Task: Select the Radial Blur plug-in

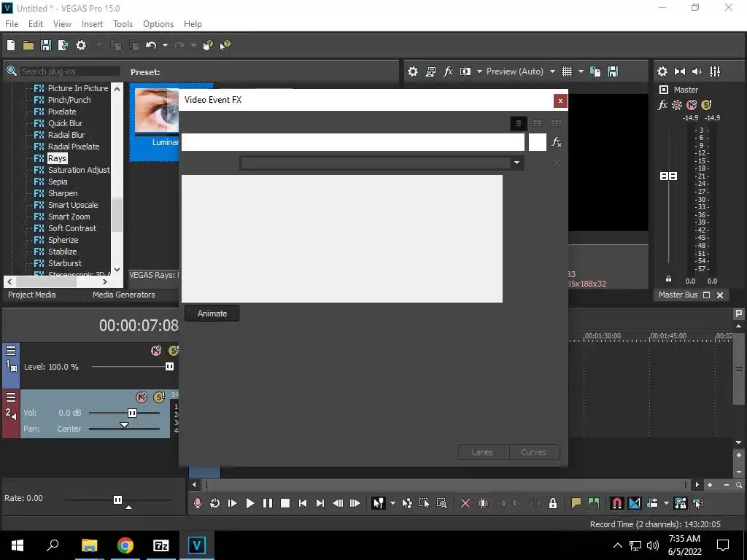Action: pyautogui.click(x=66, y=135)
